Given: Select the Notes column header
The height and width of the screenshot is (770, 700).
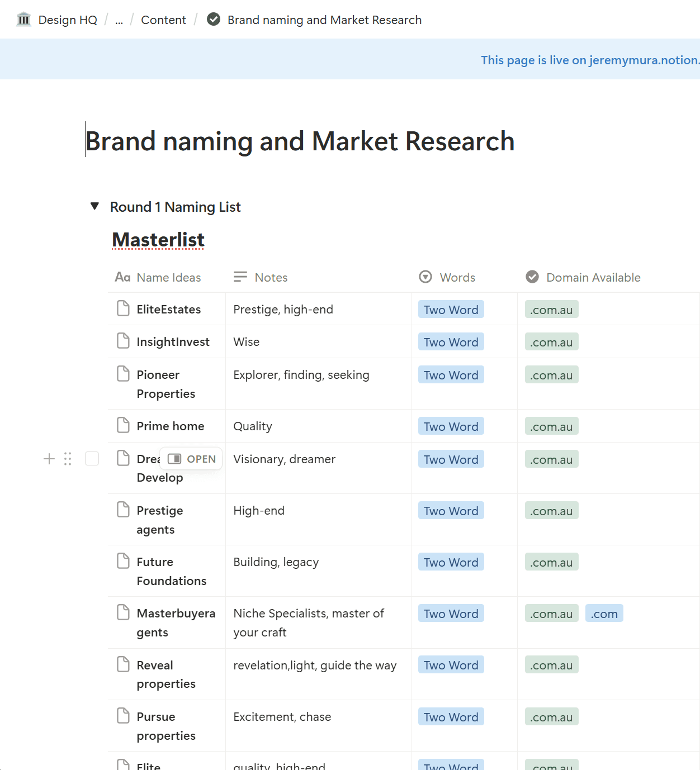Looking at the screenshot, I should click(318, 277).
